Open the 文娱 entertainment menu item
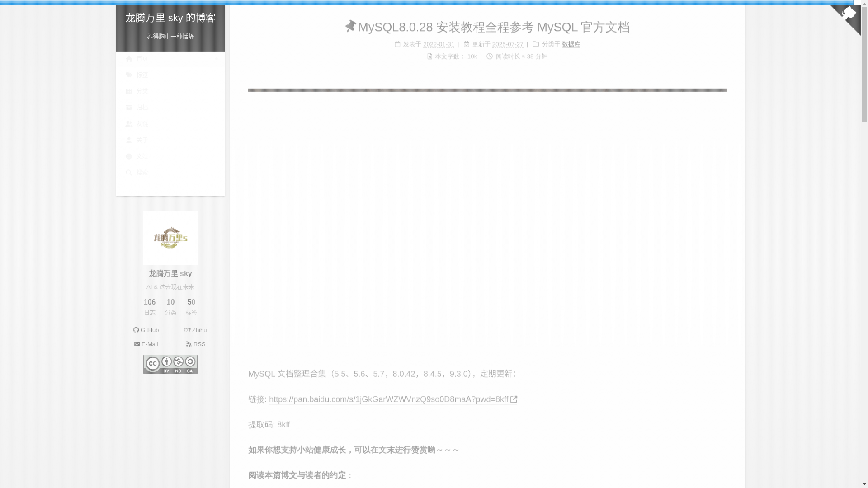 [170, 156]
